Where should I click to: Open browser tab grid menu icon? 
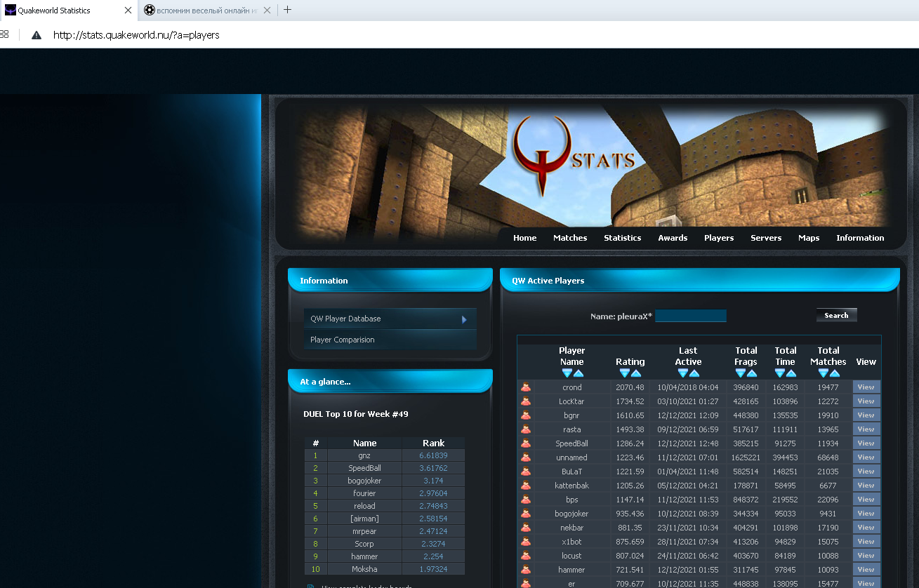tap(4, 34)
